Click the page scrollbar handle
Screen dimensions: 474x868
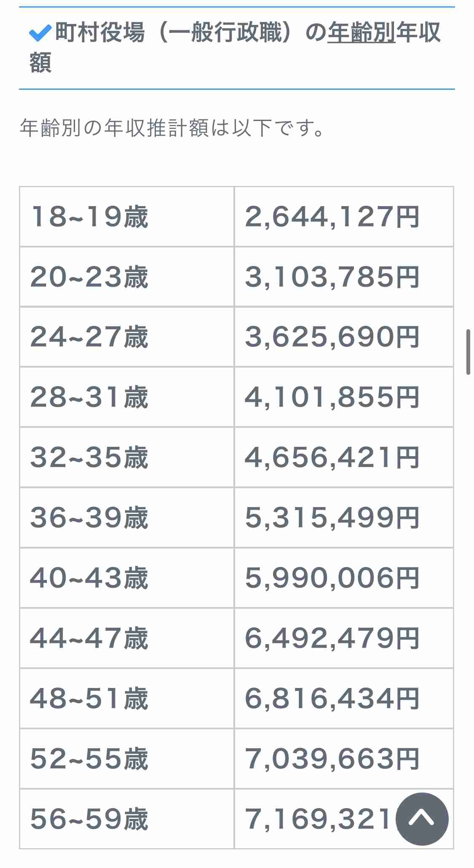click(x=468, y=352)
